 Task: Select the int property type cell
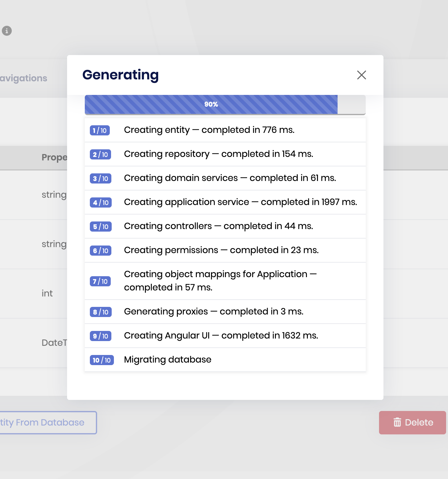pyautogui.click(x=47, y=293)
